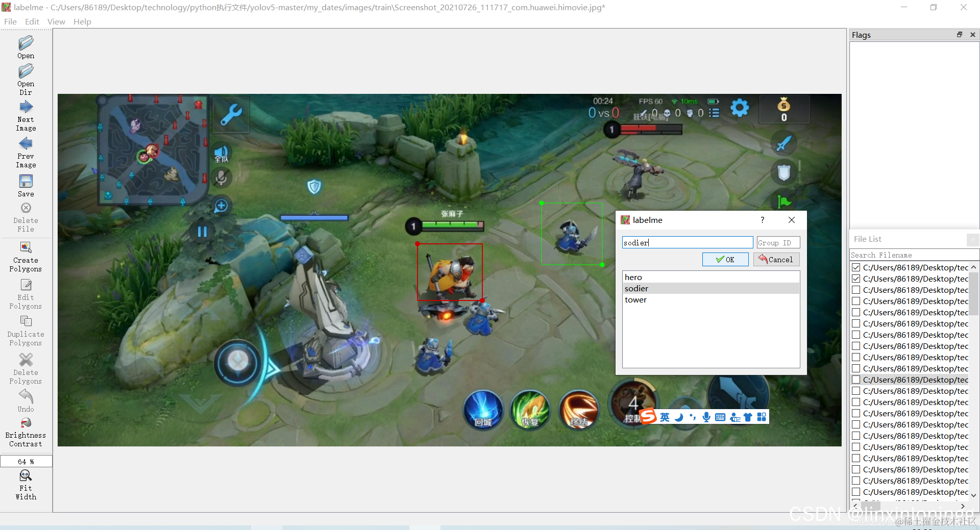Select the Edit Polygons tool
The image size is (980, 530).
click(x=26, y=294)
